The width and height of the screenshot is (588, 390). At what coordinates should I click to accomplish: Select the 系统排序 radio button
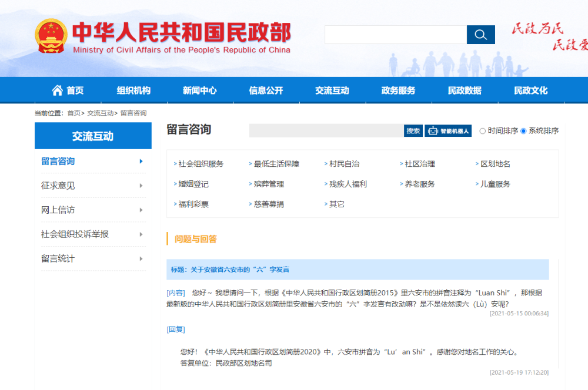tap(523, 131)
